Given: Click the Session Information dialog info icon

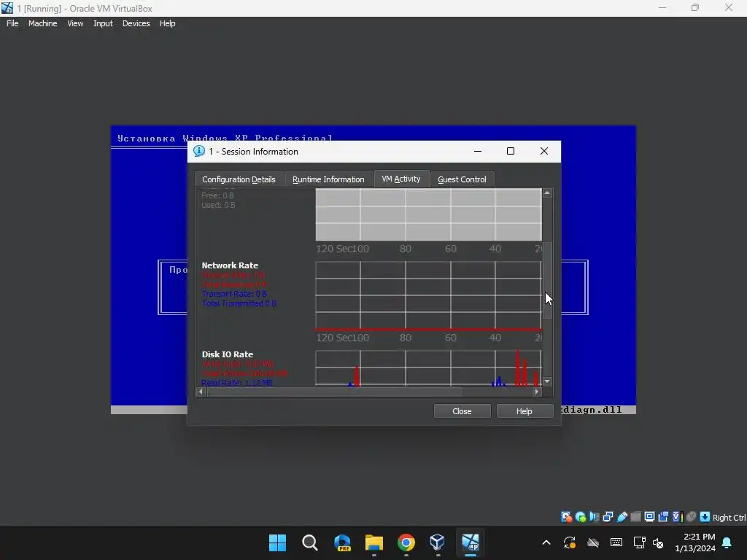Looking at the screenshot, I should click(198, 151).
